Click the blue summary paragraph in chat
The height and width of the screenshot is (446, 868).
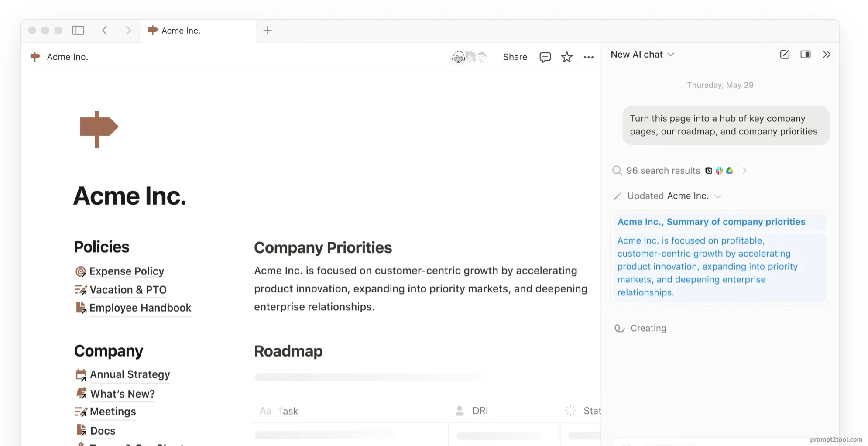[x=707, y=267]
